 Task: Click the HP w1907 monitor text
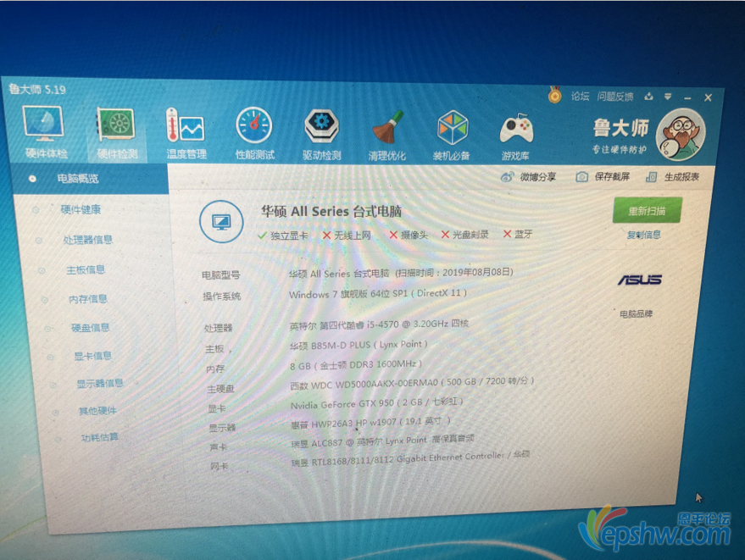coord(370,423)
